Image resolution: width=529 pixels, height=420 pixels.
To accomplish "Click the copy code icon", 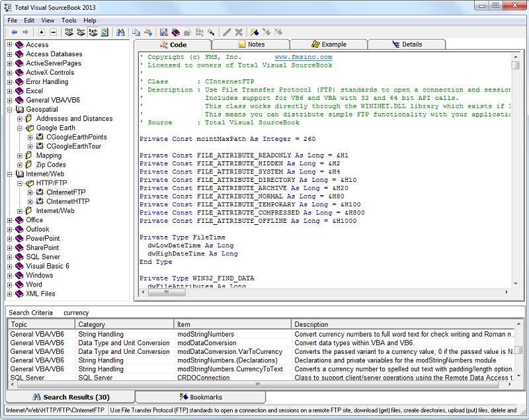I will [134, 31].
